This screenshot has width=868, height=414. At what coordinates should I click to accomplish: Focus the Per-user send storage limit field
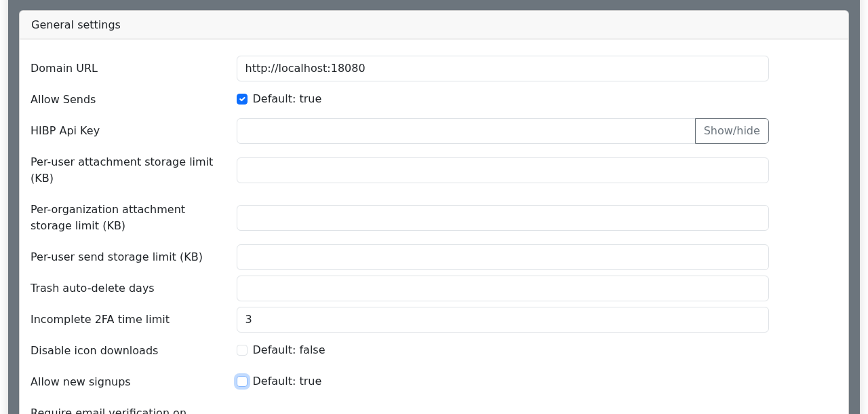pyautogui.click(x=502, y=257)
